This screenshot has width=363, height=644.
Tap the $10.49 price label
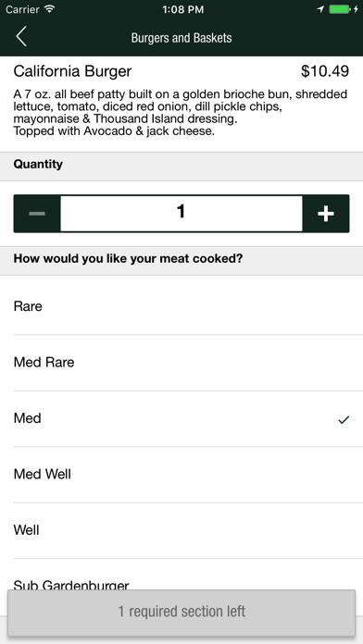(x=325, y=71)
